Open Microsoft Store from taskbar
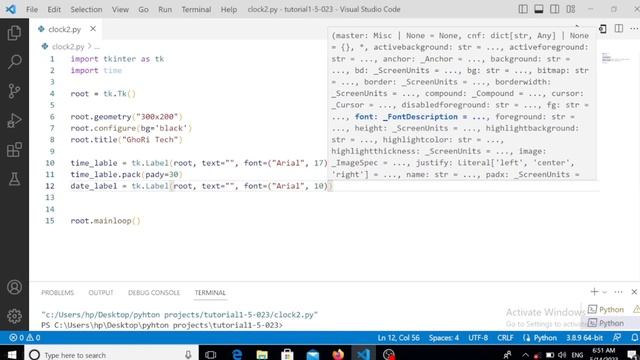 click(x=287, y=354)
